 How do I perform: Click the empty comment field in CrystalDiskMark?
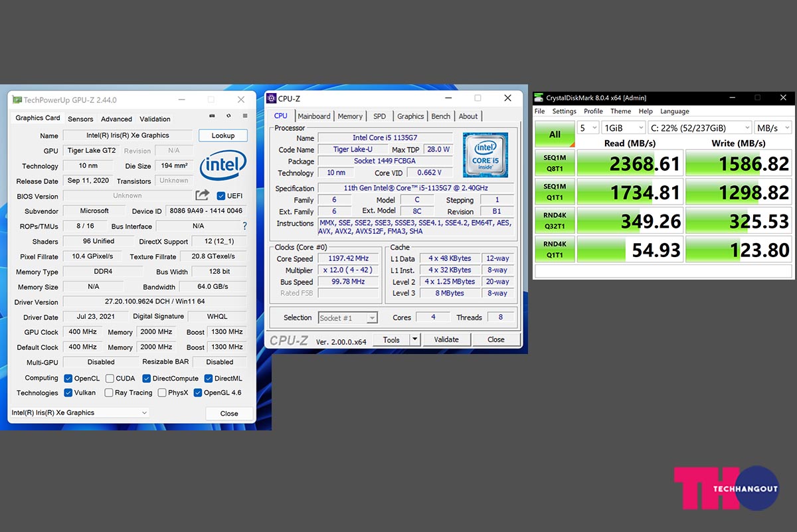[x=664, y=271]
